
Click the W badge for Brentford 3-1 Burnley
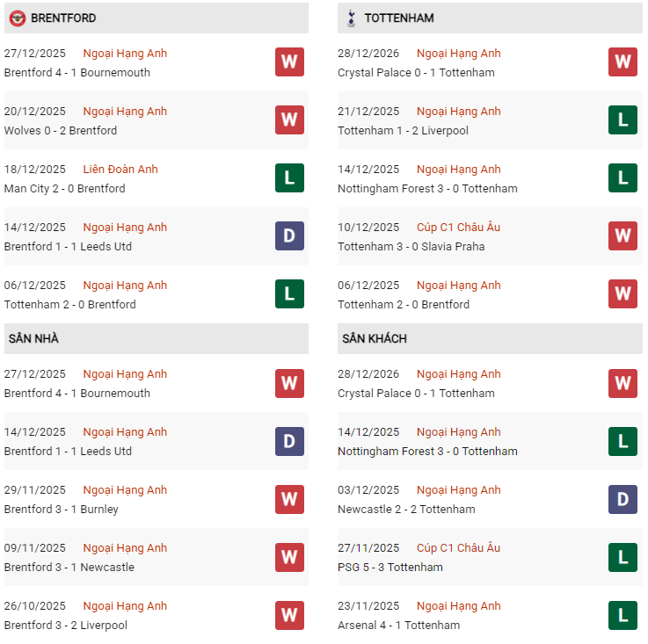[289, 499]
